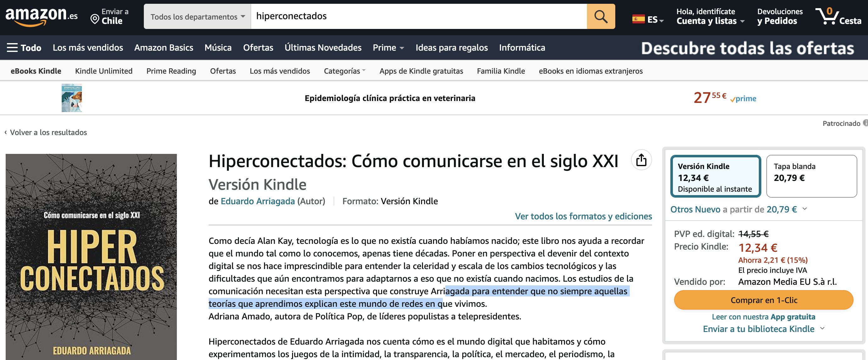Click the Spanish flag language icon

638,19
